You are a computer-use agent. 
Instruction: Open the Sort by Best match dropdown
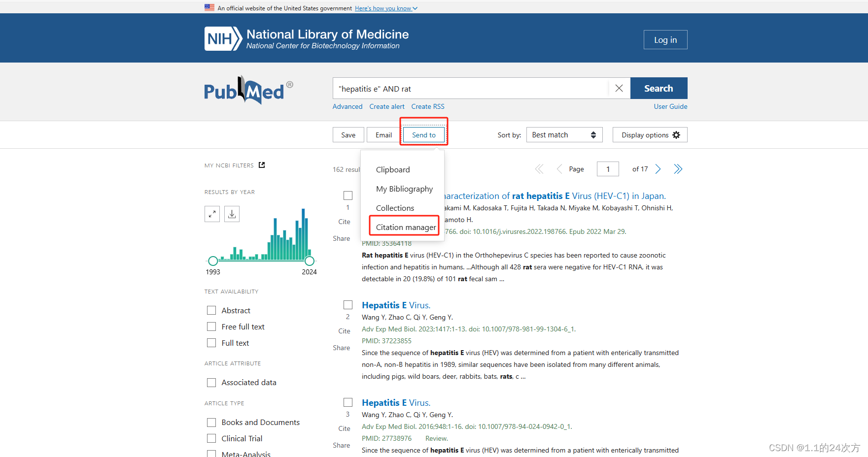click(x=564, y=135)
